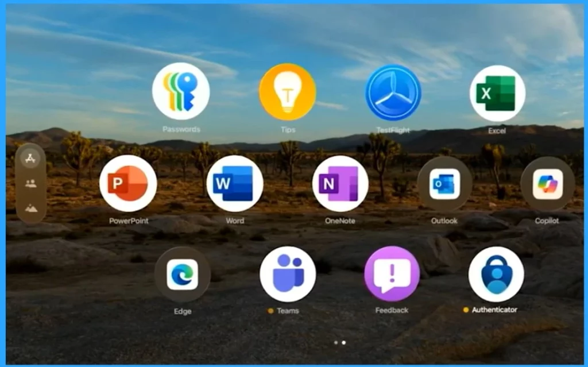Image resolution: width=588 pixels, height=367 pixels.
Task: Open the Passwords app
Action: click(x=181, y=91)
